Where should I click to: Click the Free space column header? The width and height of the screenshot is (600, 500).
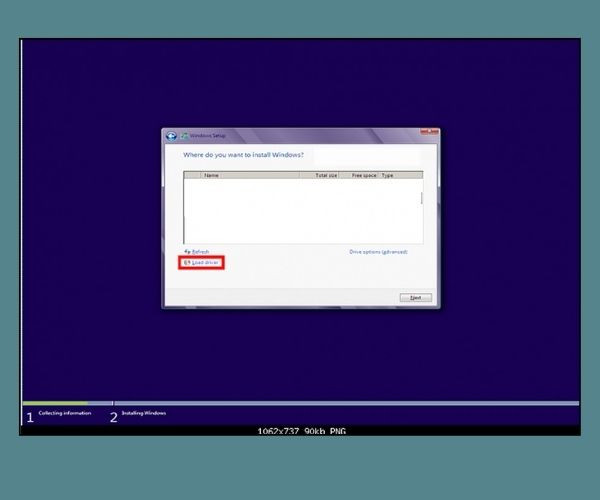(359, 175)
